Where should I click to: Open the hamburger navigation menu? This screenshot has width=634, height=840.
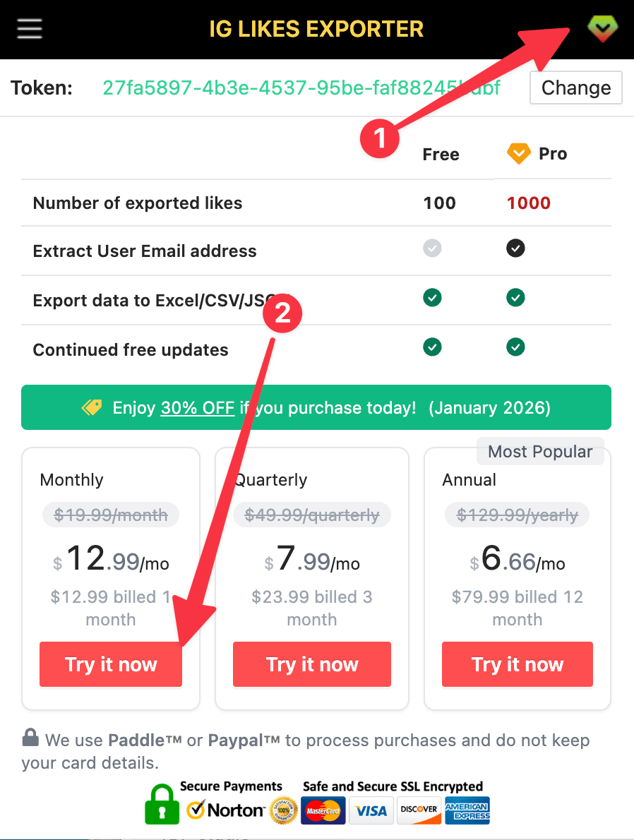tap(29, 28)
